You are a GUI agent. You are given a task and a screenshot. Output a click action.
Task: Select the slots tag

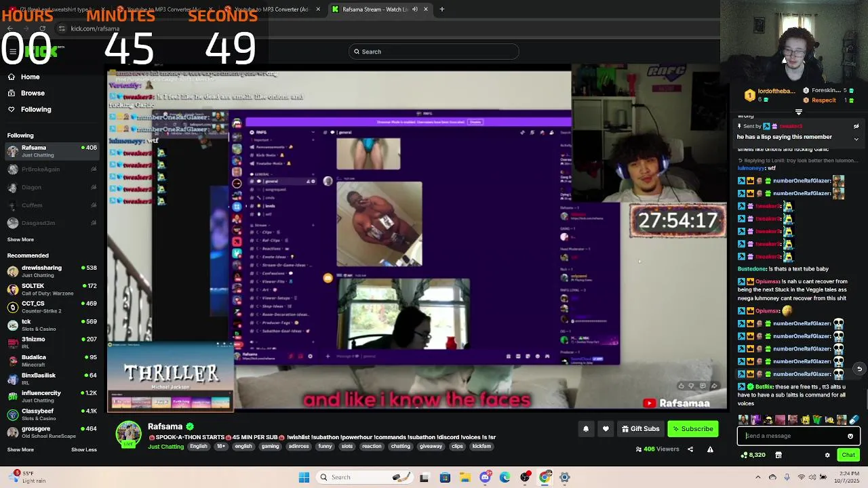coord(347,447)
